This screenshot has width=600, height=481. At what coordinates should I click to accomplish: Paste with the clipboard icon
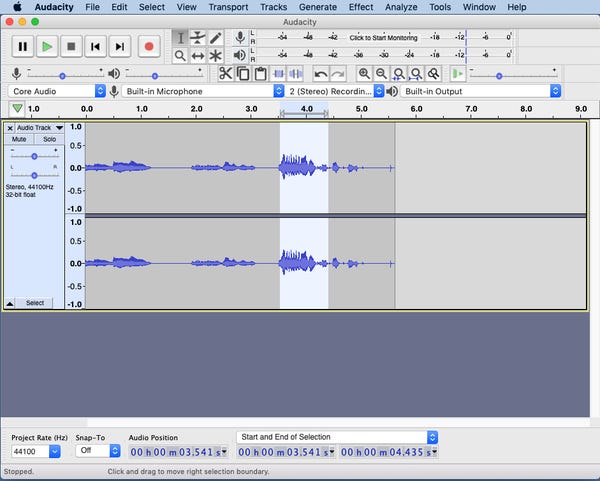point(261,73)
